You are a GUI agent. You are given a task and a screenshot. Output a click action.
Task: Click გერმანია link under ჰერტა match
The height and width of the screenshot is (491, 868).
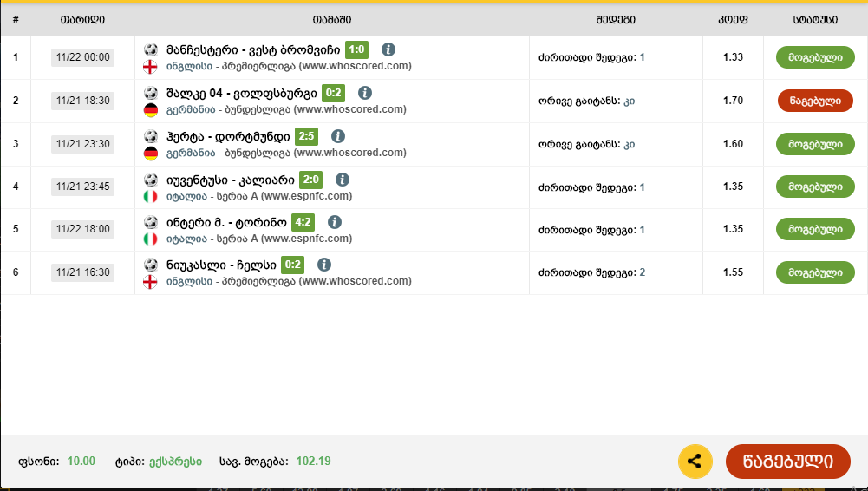pos(191,152)
